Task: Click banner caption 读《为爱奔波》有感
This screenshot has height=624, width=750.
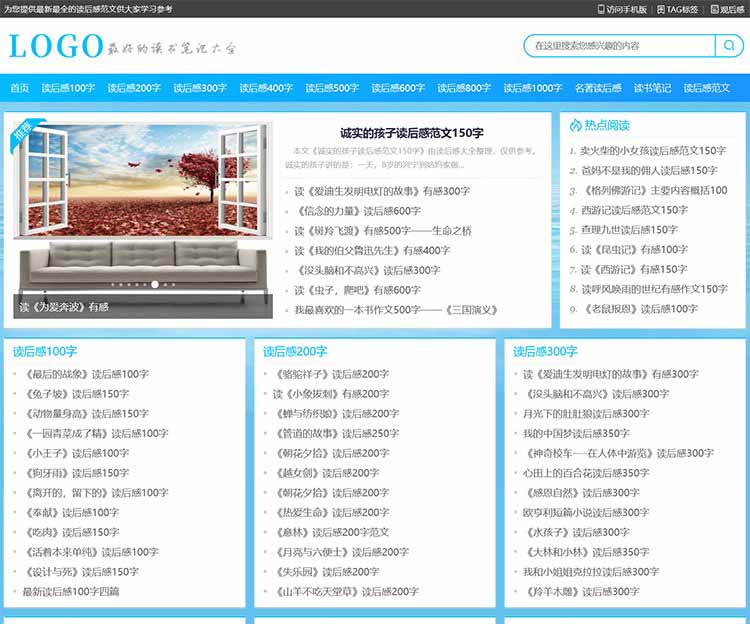Action: (x=64, y=307)
